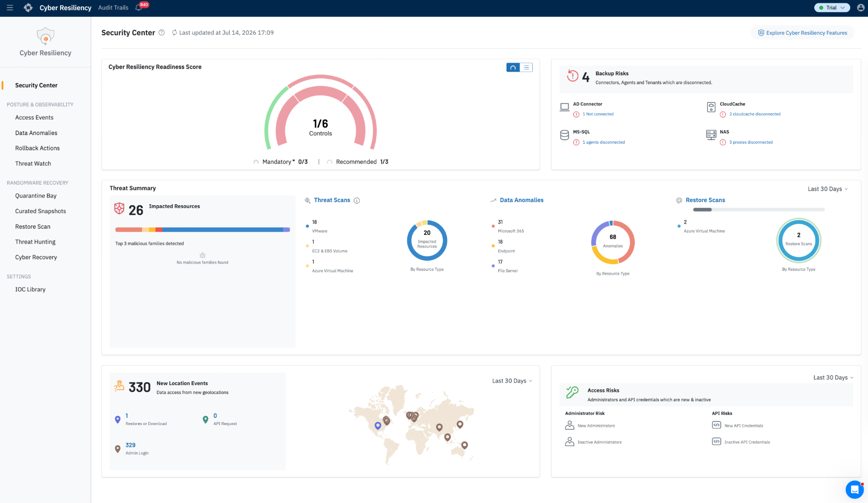Open Access Risks Last 30 Days dropdown
868x503 pixels.
pos(833,378)
